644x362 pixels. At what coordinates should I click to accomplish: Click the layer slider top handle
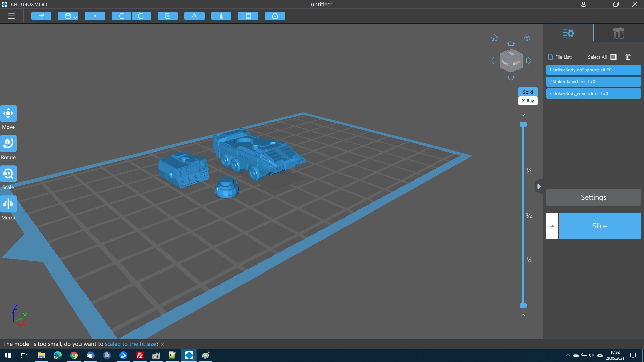pos(523,125)
